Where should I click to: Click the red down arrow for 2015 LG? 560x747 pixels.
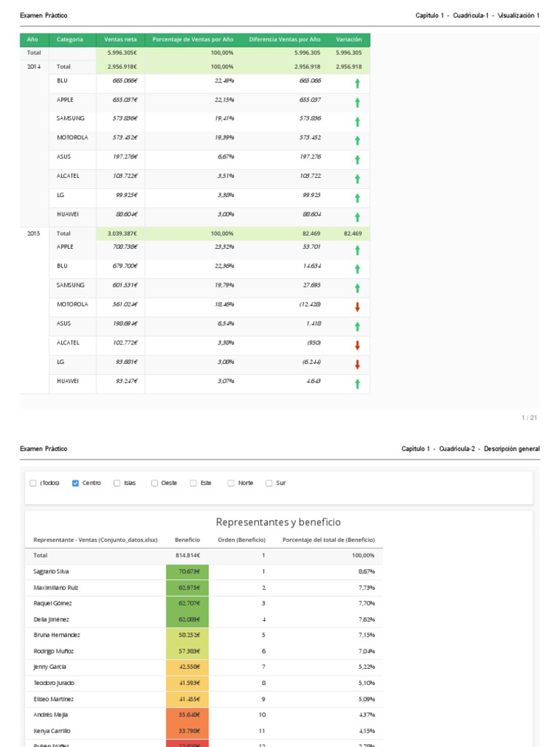(x=357, y=365)
